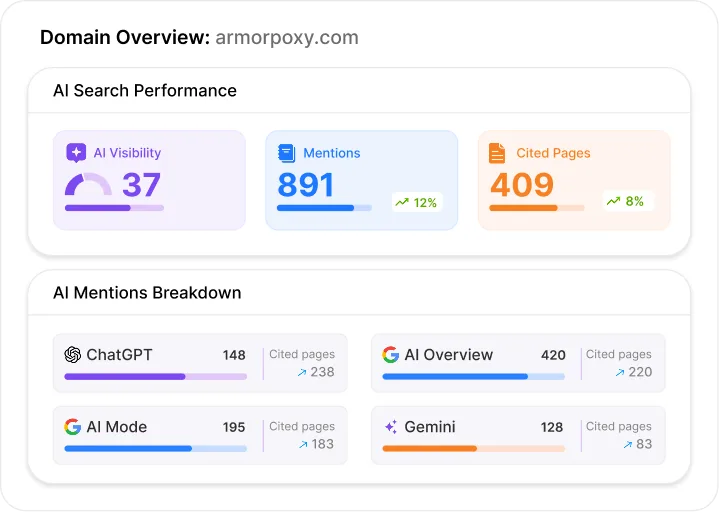The width and height of the screenshot is (719, 512).
Task: Click the Google logo beside AI Overview
Action: (391, 354)
